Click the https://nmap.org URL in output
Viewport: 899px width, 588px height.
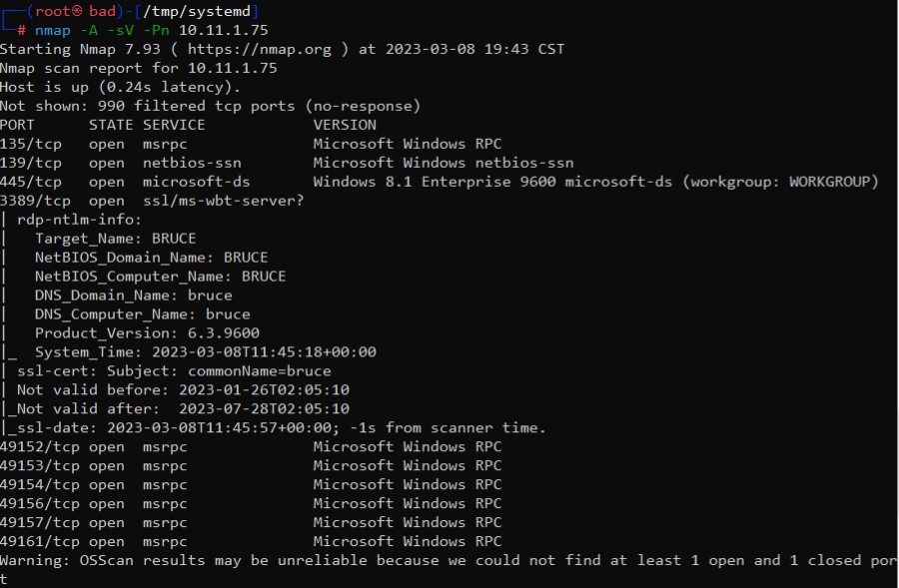pos(259,49)
